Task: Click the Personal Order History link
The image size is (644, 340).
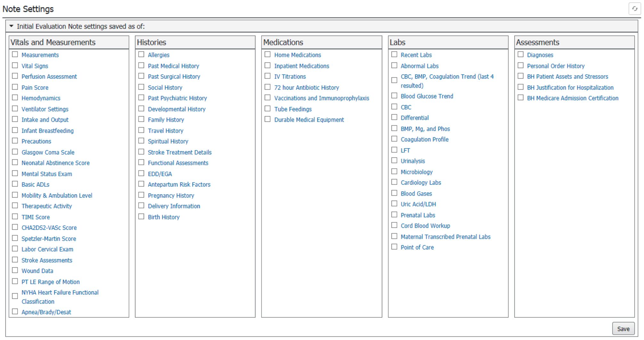Action: pyautogui.click(x=556, y=66)
